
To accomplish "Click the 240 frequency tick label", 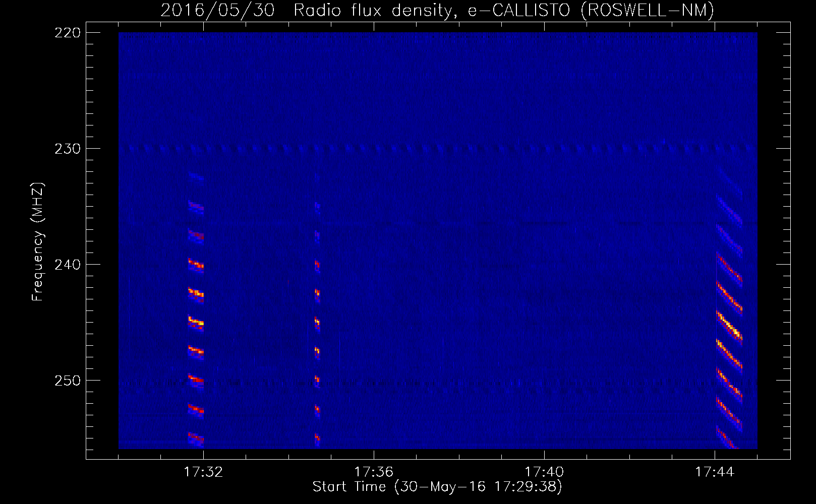I will coord(67,265).
